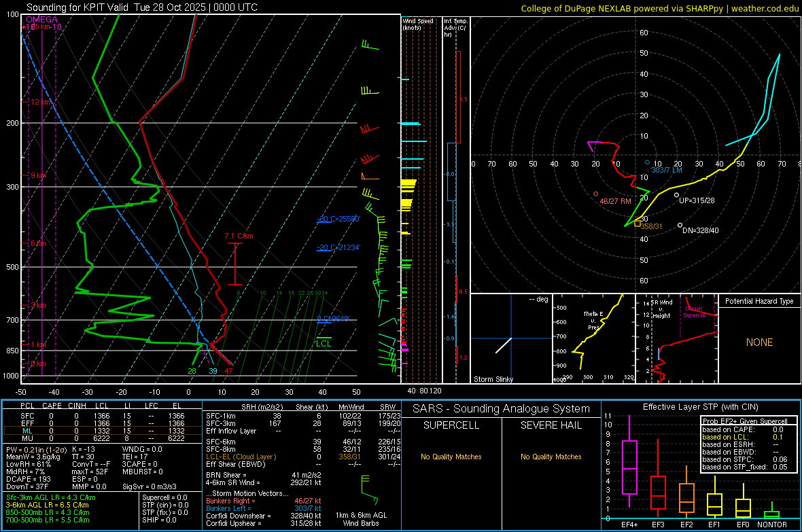Select the 'Supercell = 0.0' composite value
Viewport: 802px width, 532px height.
164,497
